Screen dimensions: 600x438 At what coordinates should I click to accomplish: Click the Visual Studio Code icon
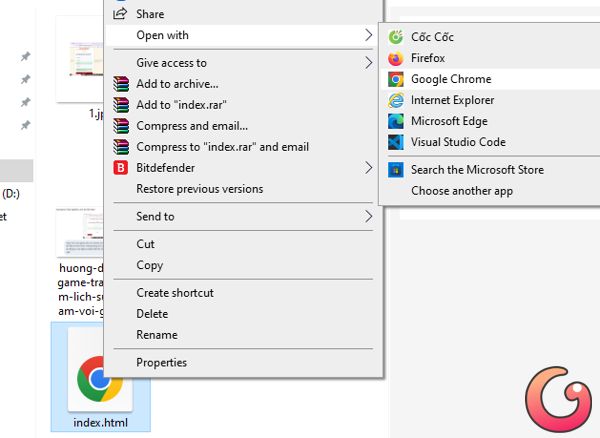pyautogui.click(x=395, y=142)
